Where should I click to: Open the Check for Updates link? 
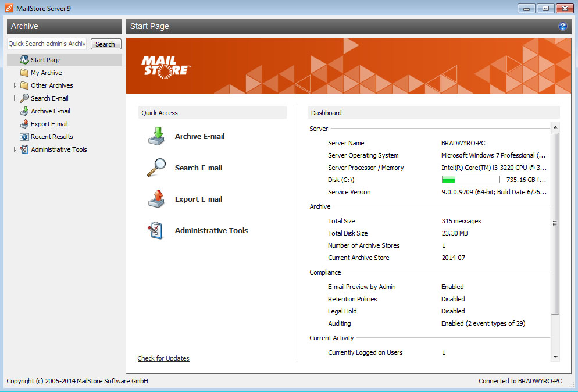[x=163, y=358]
